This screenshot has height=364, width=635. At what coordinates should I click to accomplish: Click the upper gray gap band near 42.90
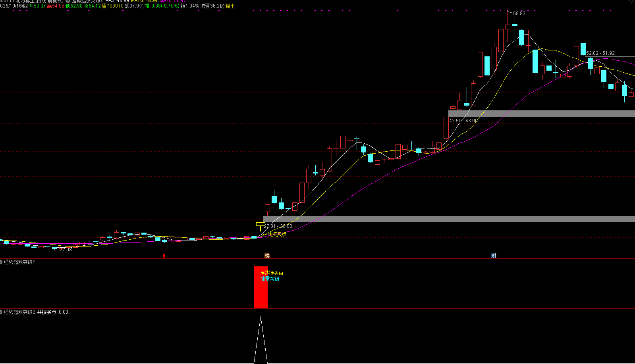542,114
